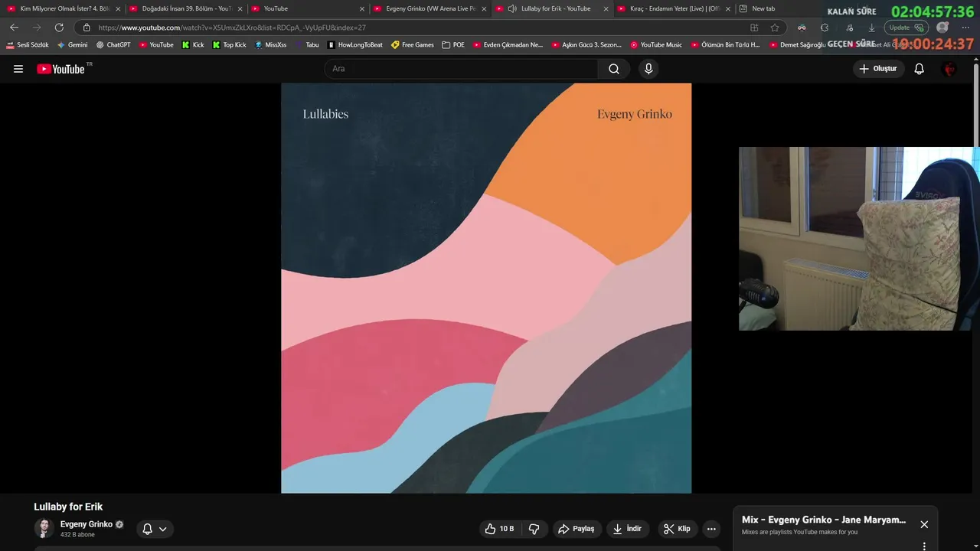
Task: Download the video with İndir
Action: pyautogui.click(x=629, y=529)
